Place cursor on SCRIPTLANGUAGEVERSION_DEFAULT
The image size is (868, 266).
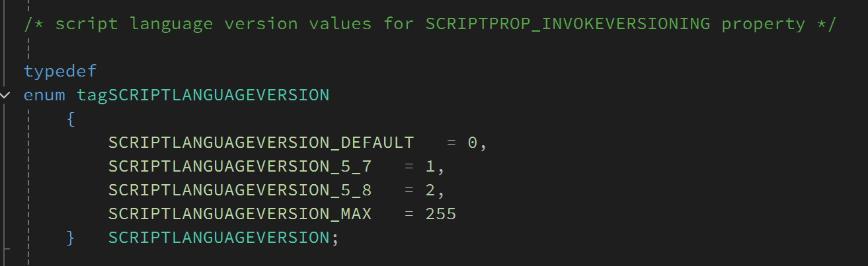(x=261, y=143)
